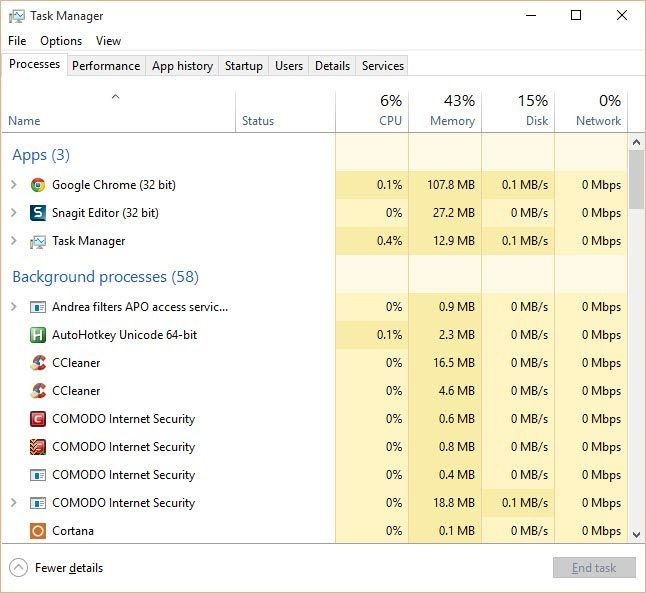Expand the Snagit Editor process group
The width and height of the screenshot is (646, 593).
13,213
